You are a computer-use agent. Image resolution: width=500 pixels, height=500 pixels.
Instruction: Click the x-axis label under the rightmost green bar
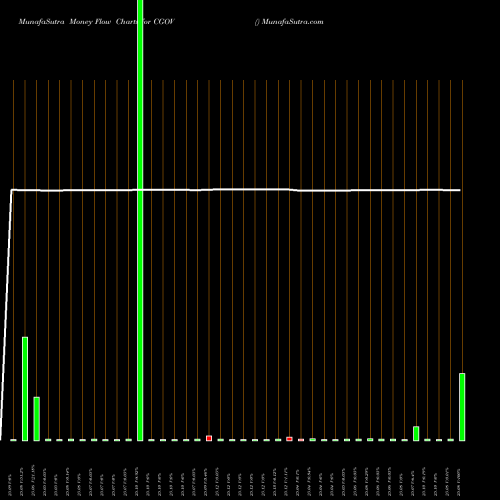[459, 481]
